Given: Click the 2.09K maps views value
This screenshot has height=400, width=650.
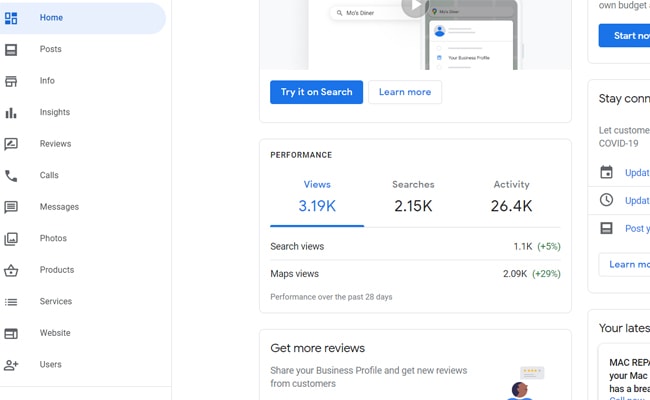Looking at the screenshot, I should (515, 274).
